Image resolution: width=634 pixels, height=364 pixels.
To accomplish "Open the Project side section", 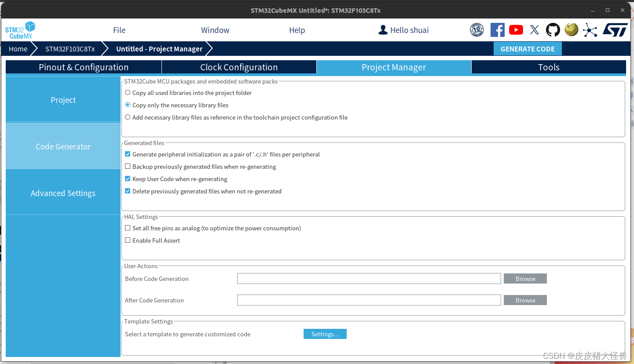I will coord(63,100).
